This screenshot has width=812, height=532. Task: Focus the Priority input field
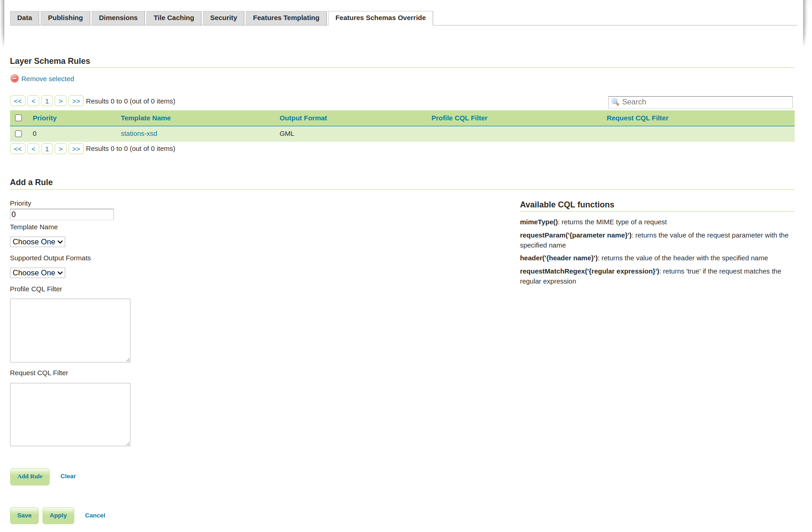point(62,215)
